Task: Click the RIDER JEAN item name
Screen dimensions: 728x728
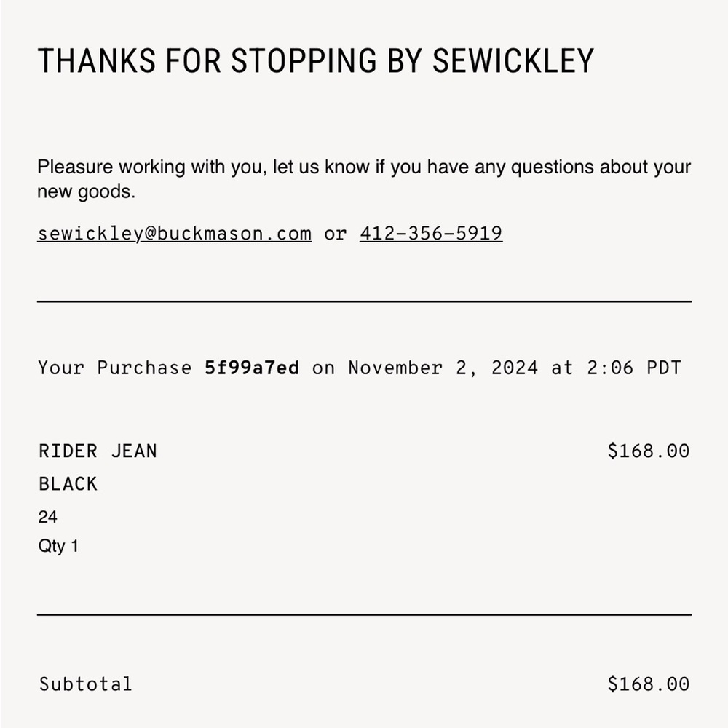Action: coord(98,451)
